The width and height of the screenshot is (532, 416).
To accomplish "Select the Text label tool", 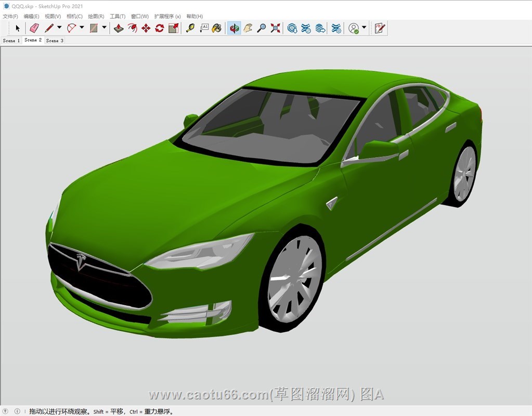I will (x=204, y=28).
